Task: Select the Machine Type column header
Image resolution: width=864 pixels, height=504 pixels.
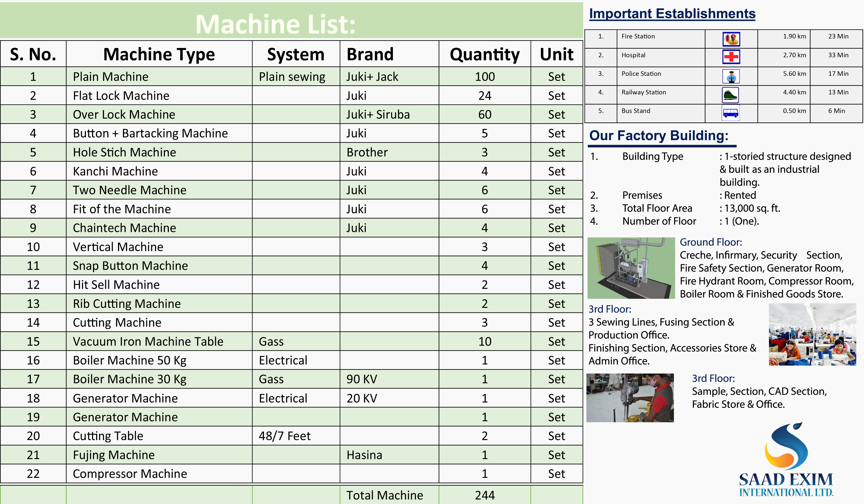Action: tap(159, 54)
